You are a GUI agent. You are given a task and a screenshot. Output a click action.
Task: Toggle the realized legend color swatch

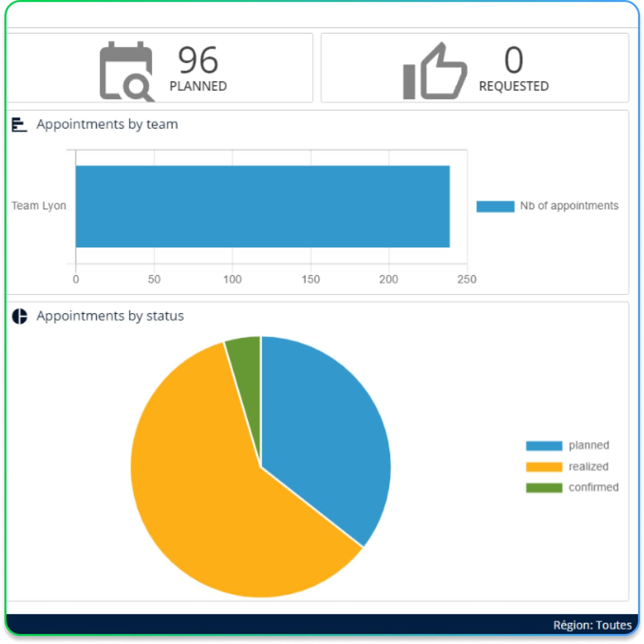[544, 467]
